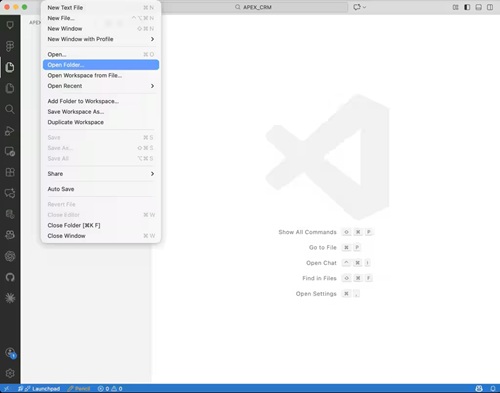Expand New Window with Profile submenu

click(101, 39)
